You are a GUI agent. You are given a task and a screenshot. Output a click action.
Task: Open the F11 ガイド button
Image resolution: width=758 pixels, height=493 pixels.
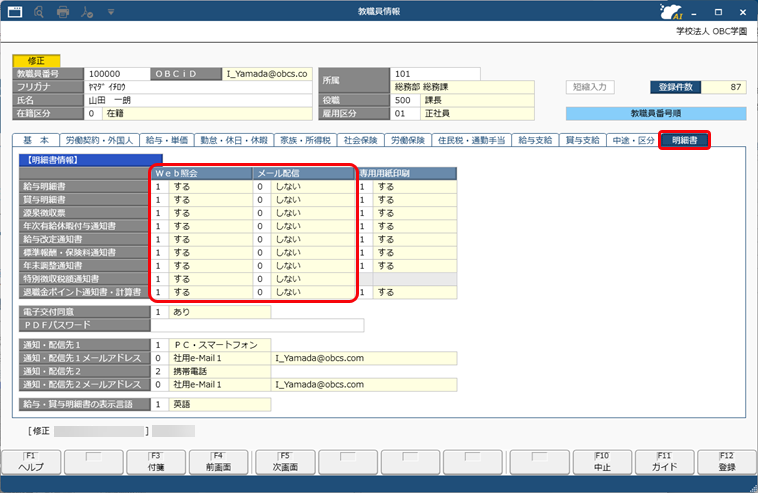click(665, 462)
